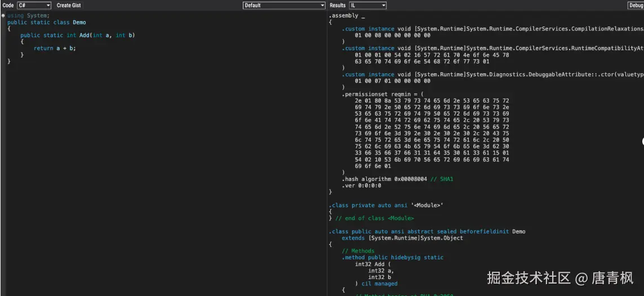Click the "Results" label in top bar

pos(337,5)
